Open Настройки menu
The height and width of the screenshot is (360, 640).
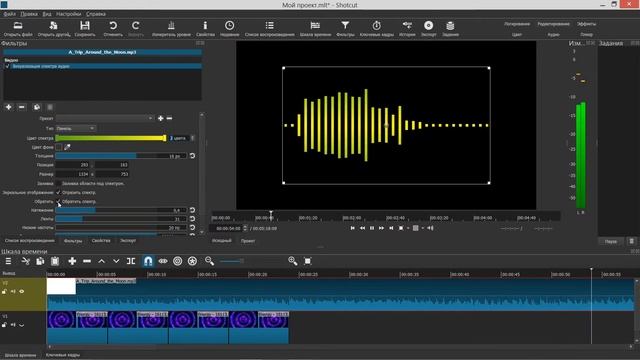69,14
